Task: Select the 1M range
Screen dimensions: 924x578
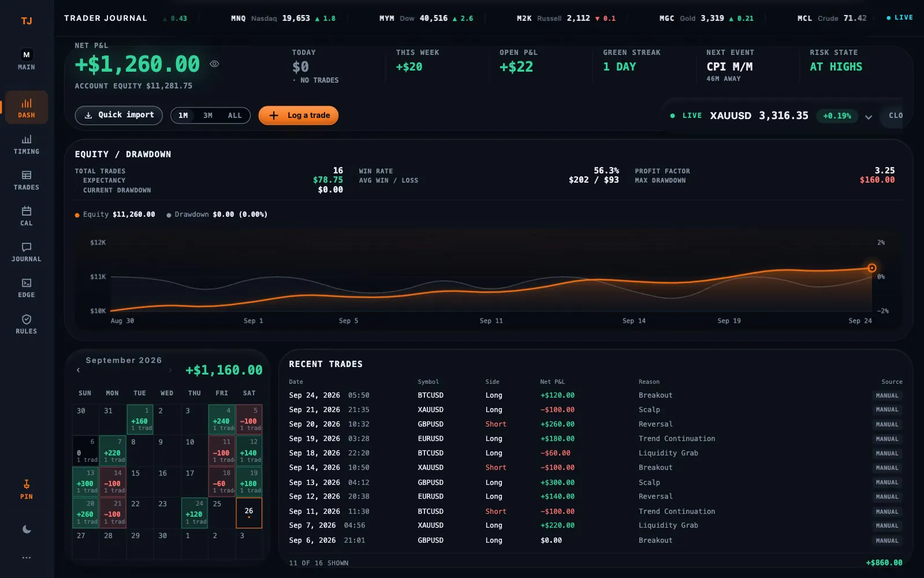Action: pos(183,116)
